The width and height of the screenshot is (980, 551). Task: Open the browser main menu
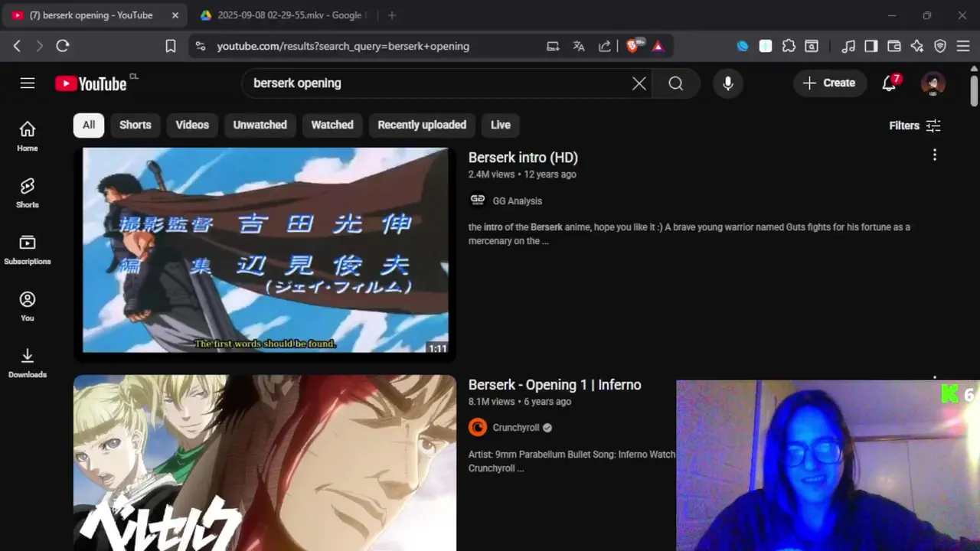tap(963, 46)
